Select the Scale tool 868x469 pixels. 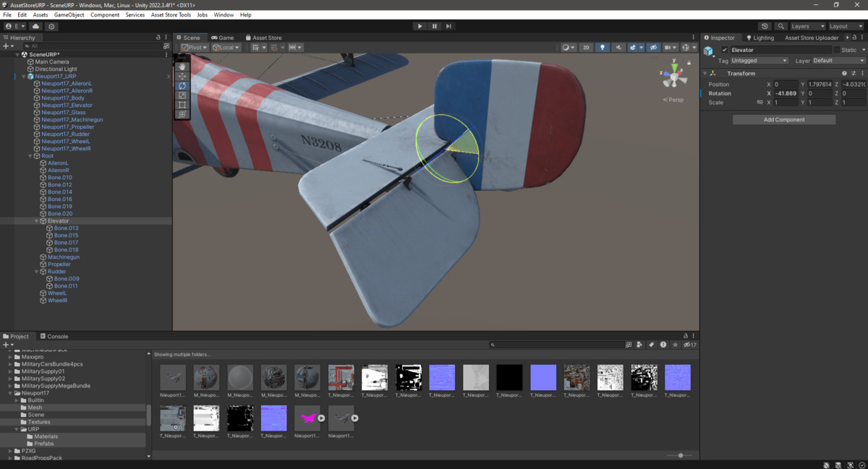(182, 95)
